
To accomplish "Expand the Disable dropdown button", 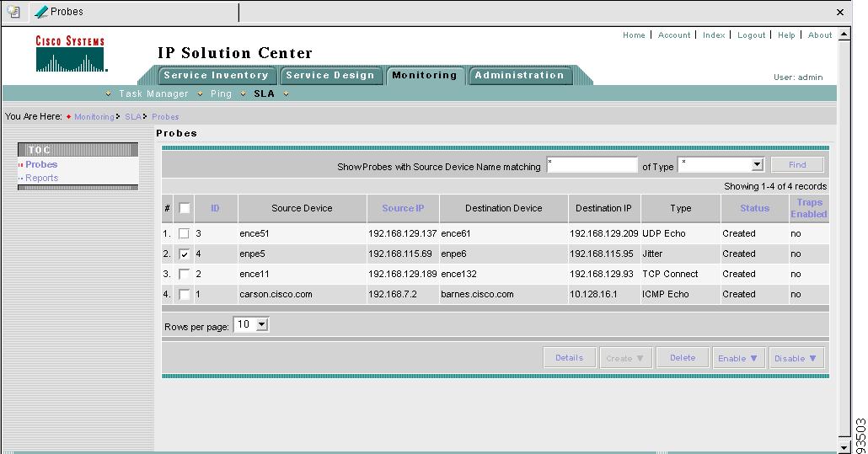I will click(x=796, y=358).
